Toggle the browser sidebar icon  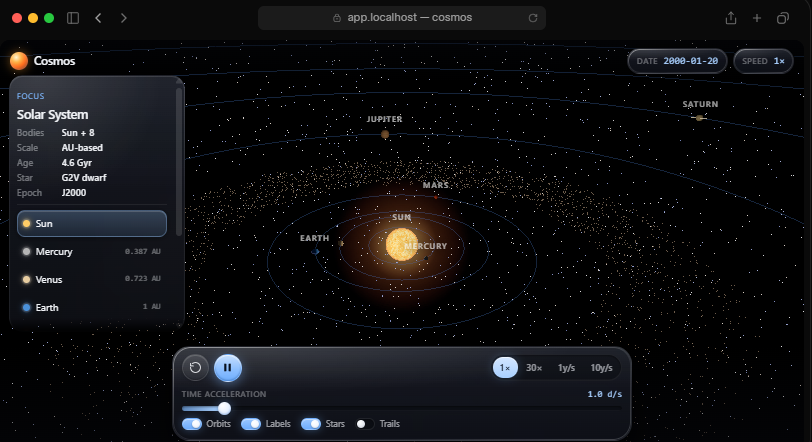(73, 18)
